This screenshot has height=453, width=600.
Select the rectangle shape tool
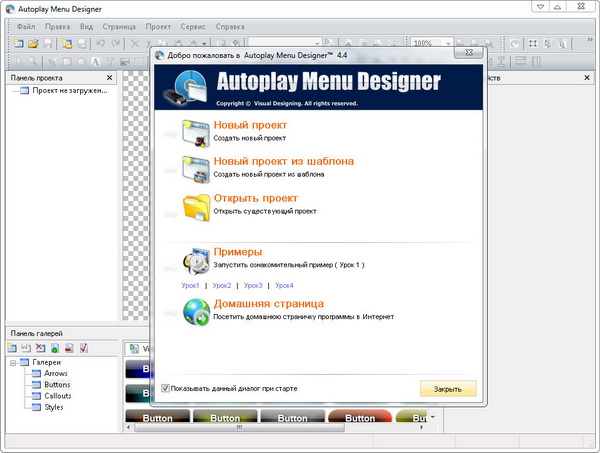[x=67, y=62]
